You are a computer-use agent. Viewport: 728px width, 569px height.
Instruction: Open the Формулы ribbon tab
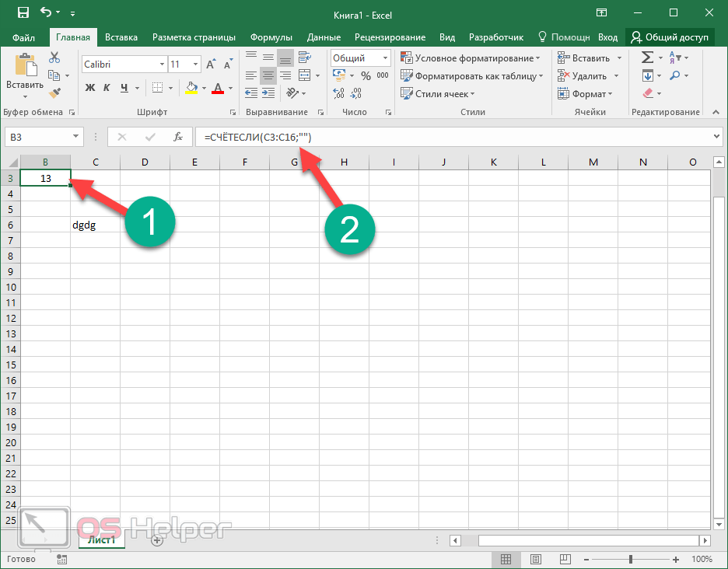point(271,37)
